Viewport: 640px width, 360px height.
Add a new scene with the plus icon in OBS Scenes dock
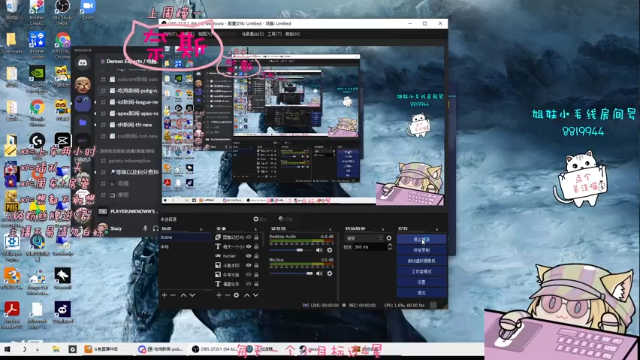[x=164, y=295]
